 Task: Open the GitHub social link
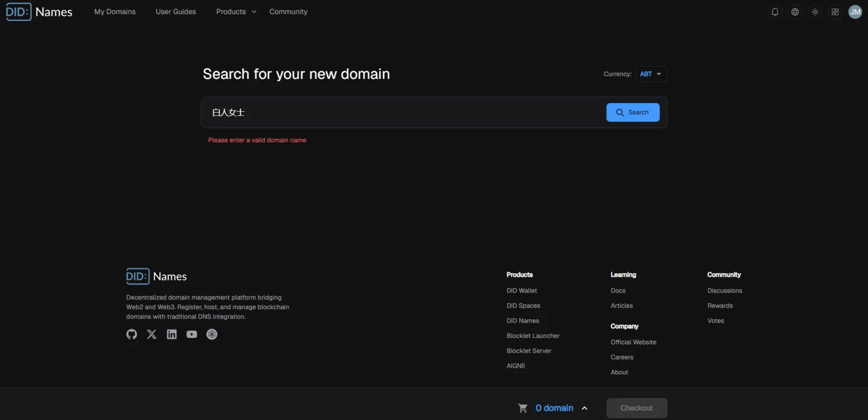132,334
